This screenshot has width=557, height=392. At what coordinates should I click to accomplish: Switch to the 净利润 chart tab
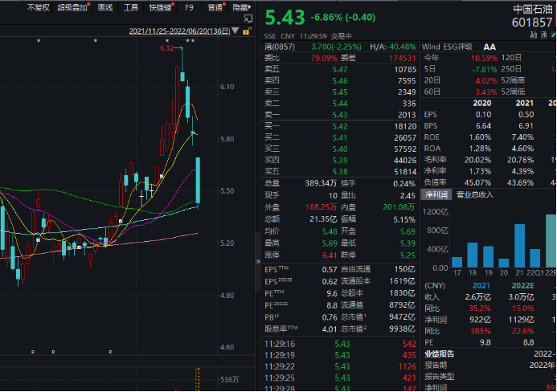click(436, 194)
